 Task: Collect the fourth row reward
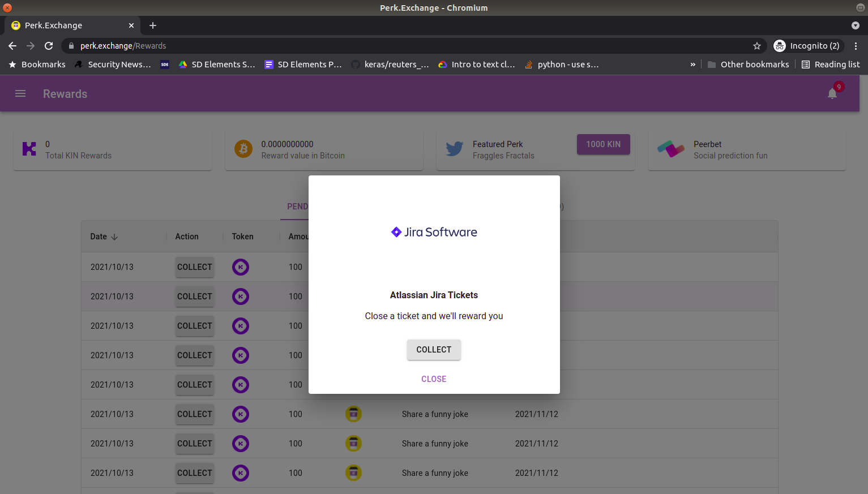click(x=195, y=355)
